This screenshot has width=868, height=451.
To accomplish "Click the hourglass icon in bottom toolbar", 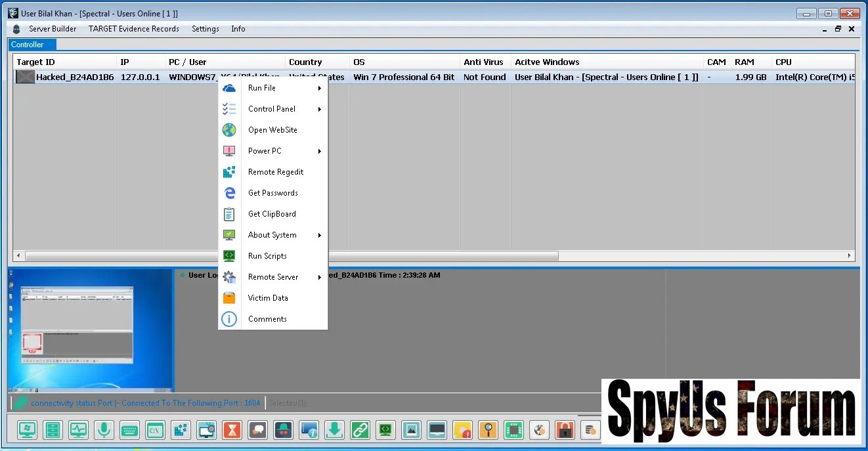I will pos(232,430).
